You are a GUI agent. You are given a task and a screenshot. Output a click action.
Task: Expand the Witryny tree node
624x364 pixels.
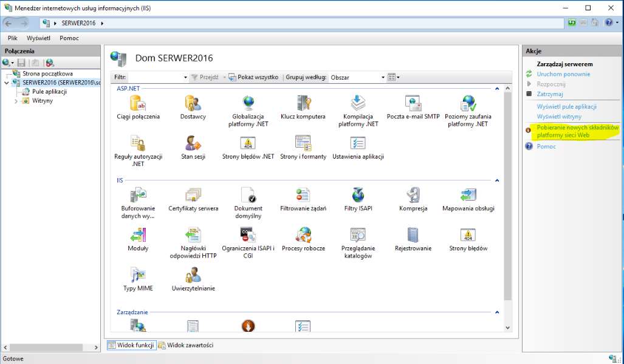click(x=16, y=101)
